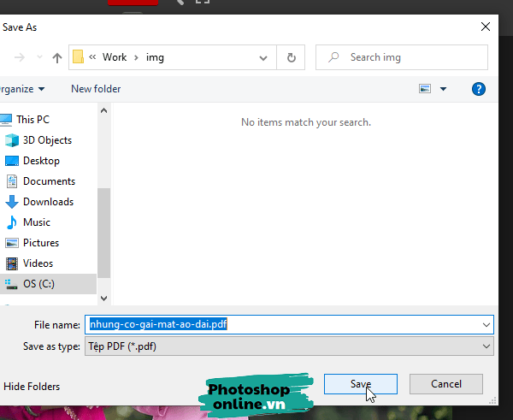513x420 pixels.
Task: Select 3D Objects in navigation pane
Action: [x=47, y=140]
